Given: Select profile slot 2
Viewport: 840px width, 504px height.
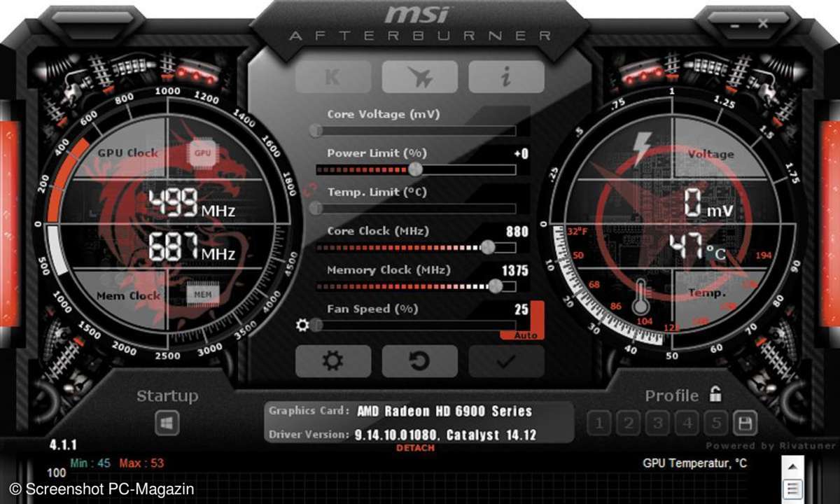Looking at the screenshot, I should tap(628, 423).
